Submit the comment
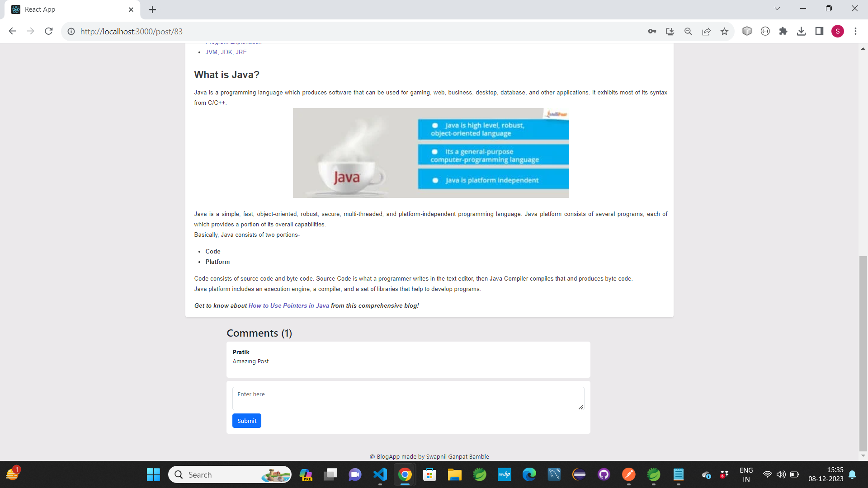The image size is (868, 488). [246, 421]
